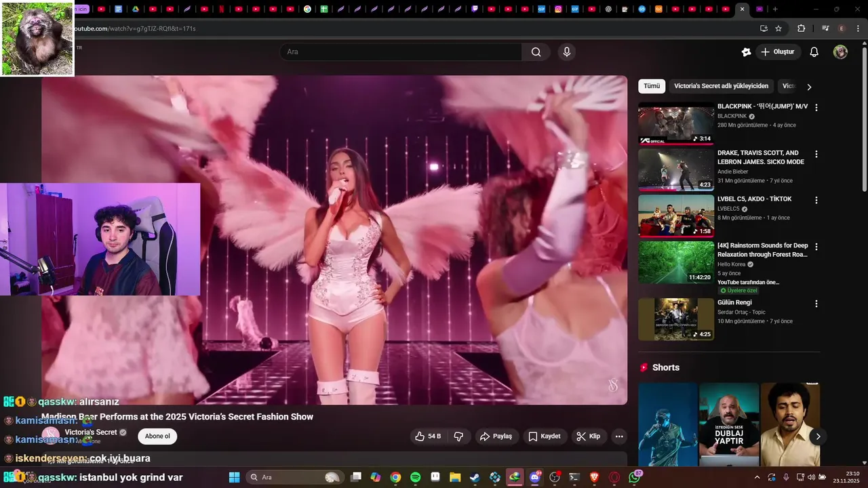Click the Windows taskbar search box
Image resolution: width=868 pixels, height=488 pixels.
(x=294, y=477)
